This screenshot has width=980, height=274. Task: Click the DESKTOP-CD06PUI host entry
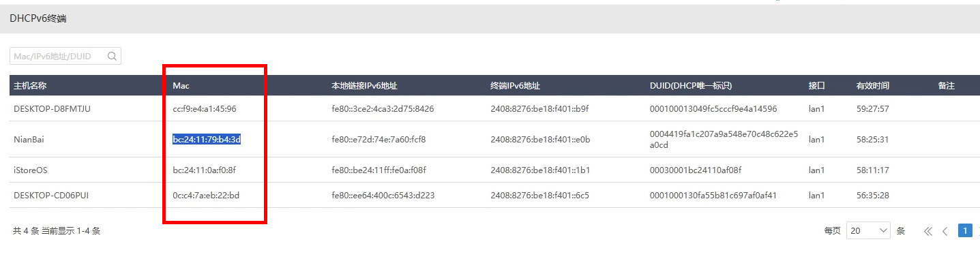(51, 196)
